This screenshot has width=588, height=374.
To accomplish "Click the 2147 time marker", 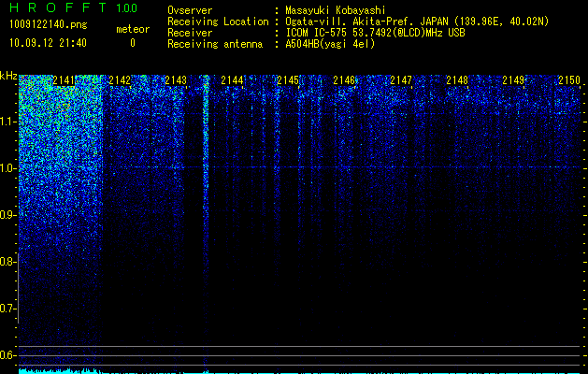I will tap(401, 80).
